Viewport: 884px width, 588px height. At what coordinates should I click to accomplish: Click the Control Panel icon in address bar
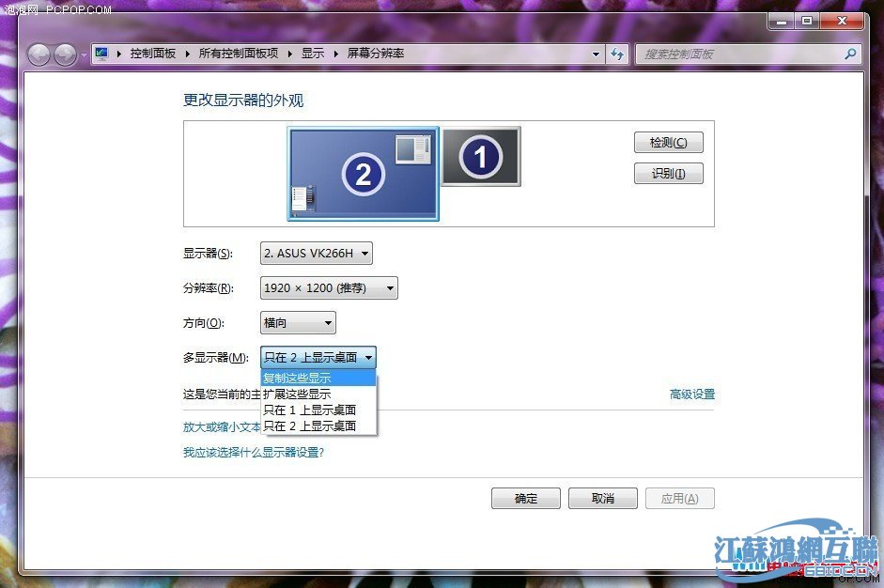(101, 54)
